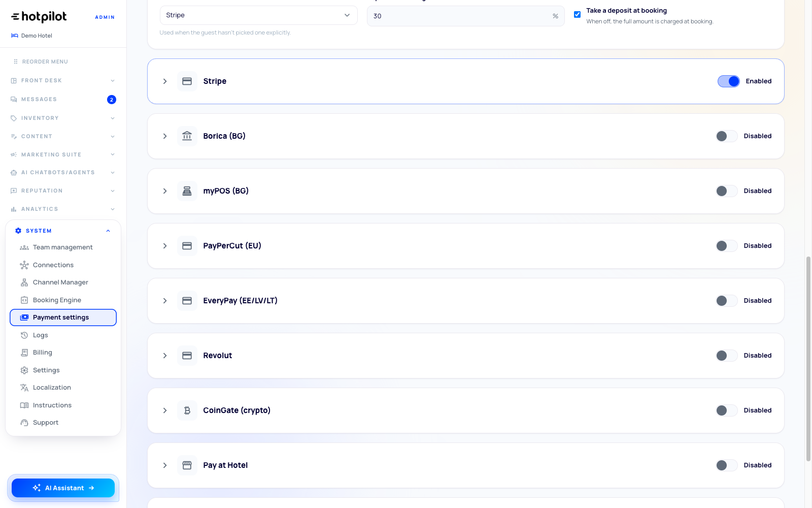Enable the Borica (BG) toggle
The width and height of the screenshot is (812, 508).
727,136
